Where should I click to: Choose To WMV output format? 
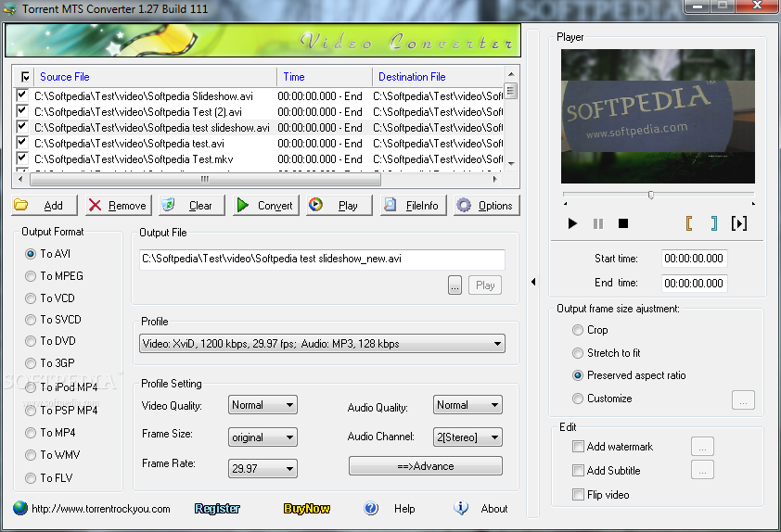31,455
